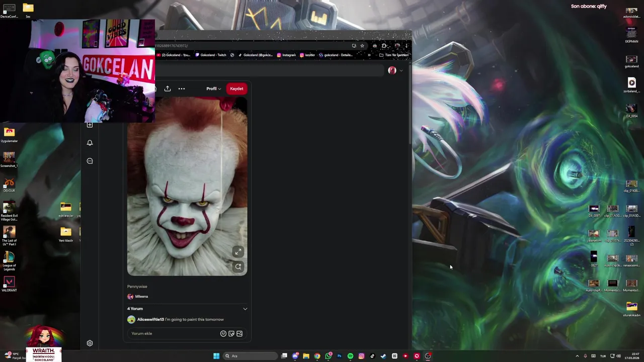The width and height of the screenshot is (644, 362).
Task: Click the share upload icon on pin
Action: tap(168, 88)
